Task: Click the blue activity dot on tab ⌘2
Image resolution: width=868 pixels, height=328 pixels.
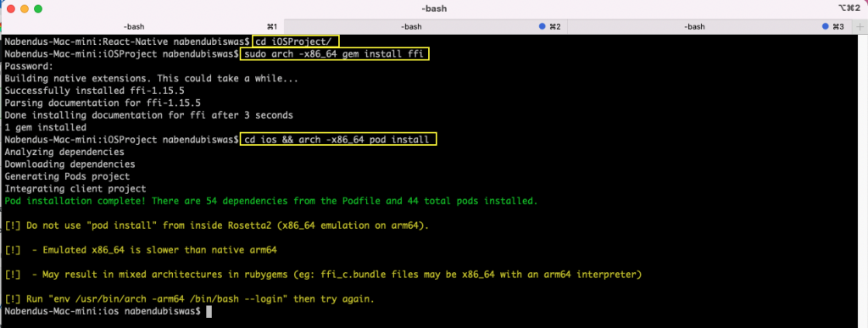Action: tap(542, 26)
